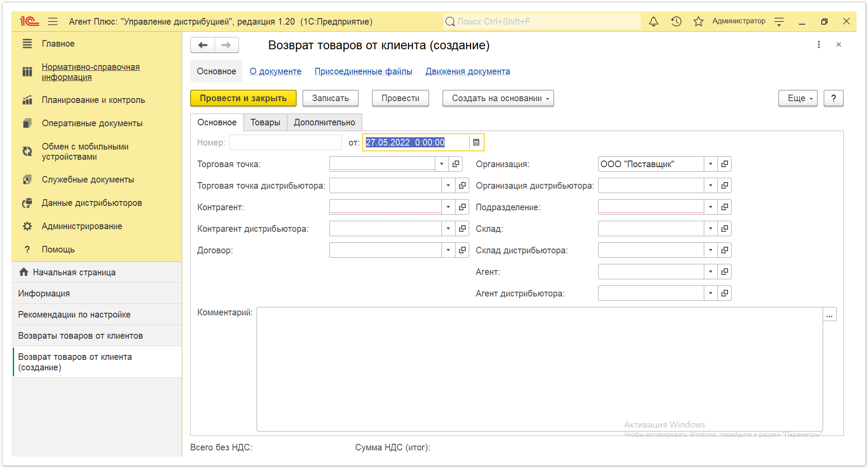Viewport: 868px width, 468px height.
Task: Open Склад record with open icon
Action: tap(725, 229)
